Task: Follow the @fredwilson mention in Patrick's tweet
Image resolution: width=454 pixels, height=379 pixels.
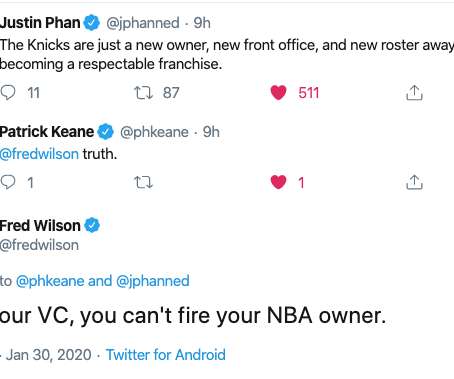Action: (39, 154)
